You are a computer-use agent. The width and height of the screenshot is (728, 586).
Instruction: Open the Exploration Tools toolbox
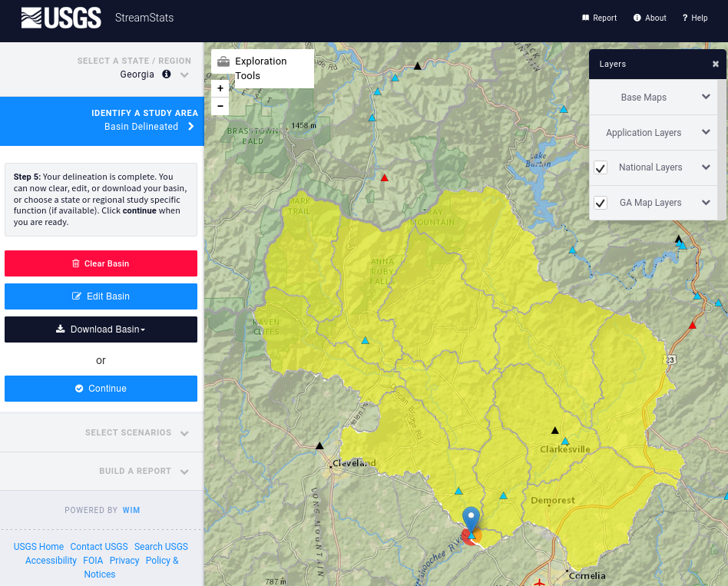click(x=262, y=68)
